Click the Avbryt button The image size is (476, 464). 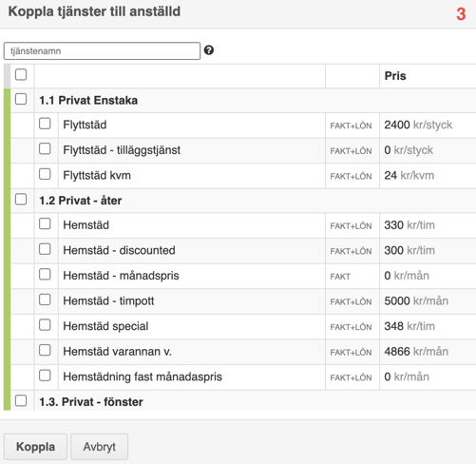(x=100, y=447)
